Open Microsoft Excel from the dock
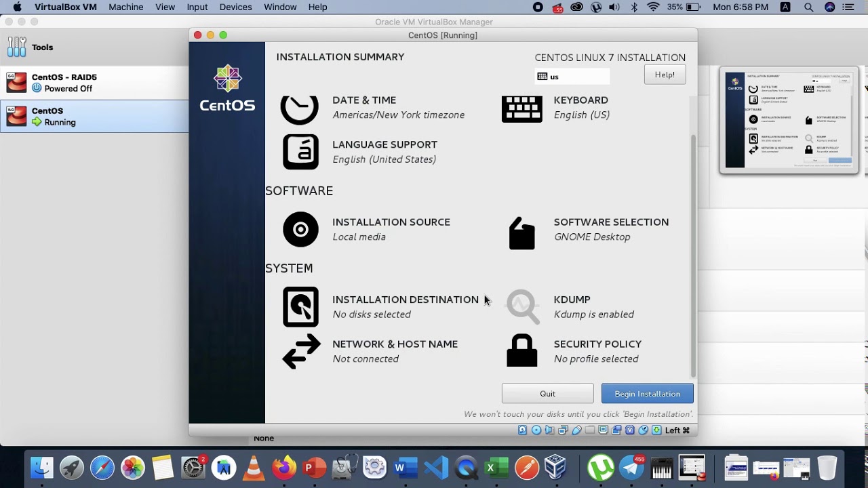The height and width of the screenshot is (488, 868). pos(496,468)
